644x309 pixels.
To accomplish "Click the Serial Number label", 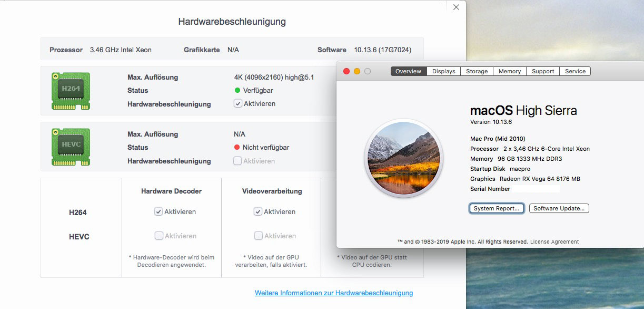I will coord(490,189).
